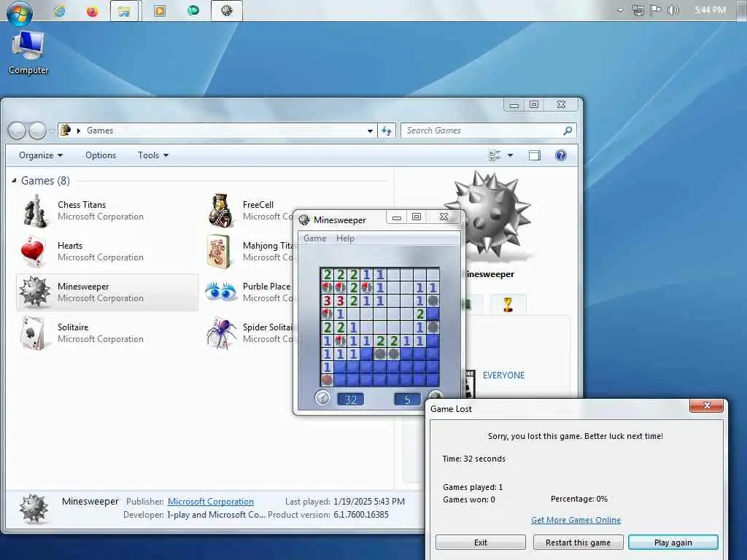This screenshot has width=747, height=560.
Task: Open Microsoft Corporation publisher link
Action: 211,502
